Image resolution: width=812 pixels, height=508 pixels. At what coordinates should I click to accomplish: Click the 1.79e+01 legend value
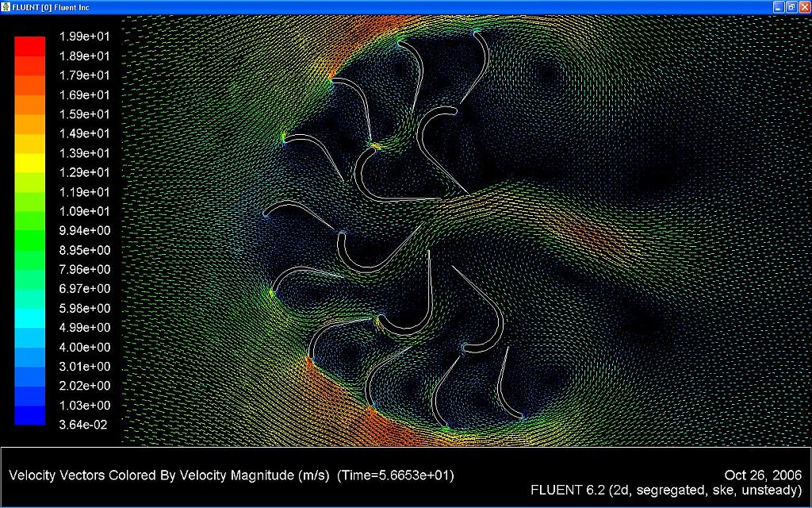click(84, 75)
